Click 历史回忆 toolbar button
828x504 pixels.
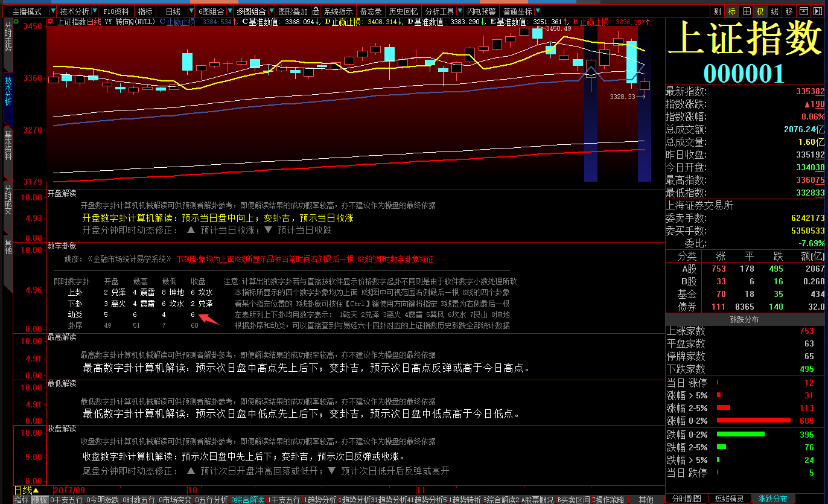pyautogui.click(x=403, y=11)
